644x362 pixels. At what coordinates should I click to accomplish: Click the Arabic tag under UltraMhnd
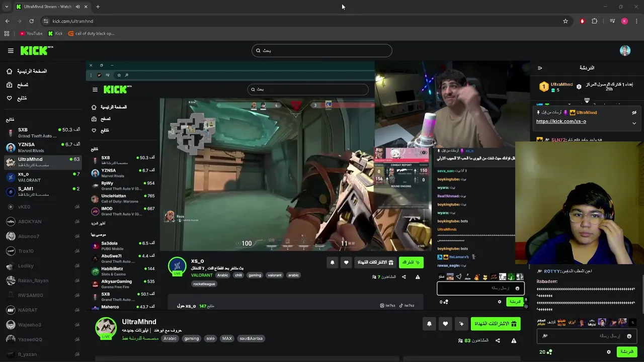pyautogui.click(x=170, y=338)
